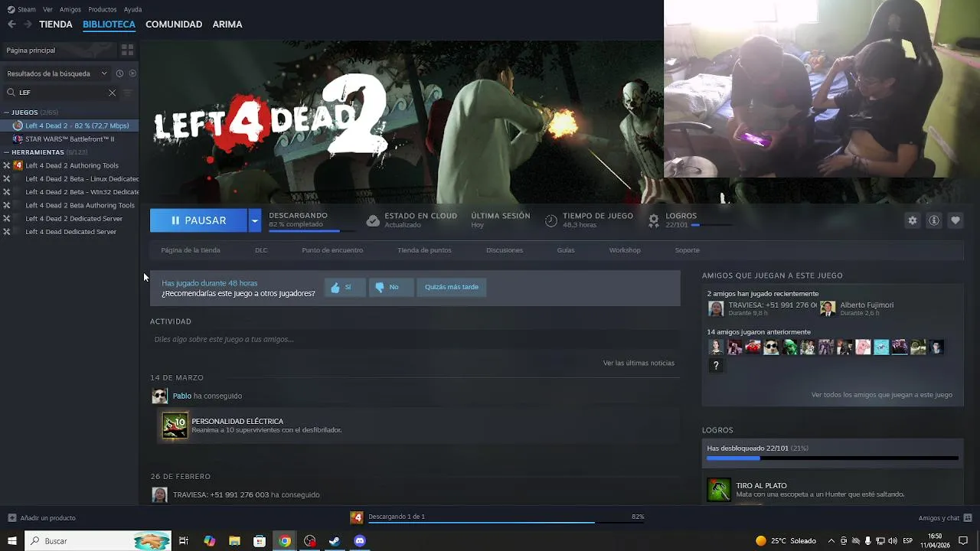This screenshot has width=980, height=551.
Task: Open the BIBLIOTECA section
Action: [x=109, y=24]
